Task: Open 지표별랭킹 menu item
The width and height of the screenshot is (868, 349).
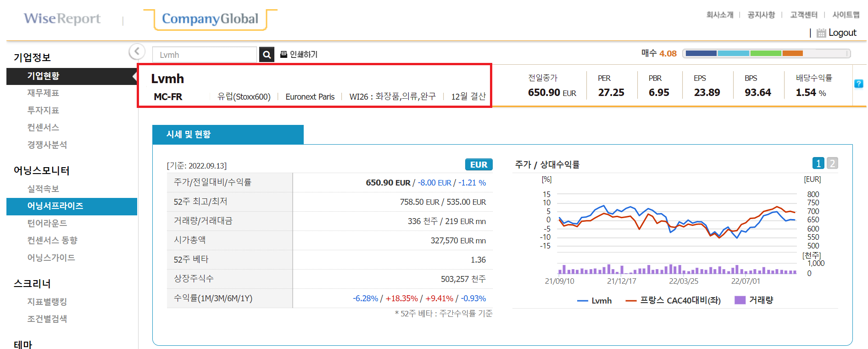Action: coord(47,302)
